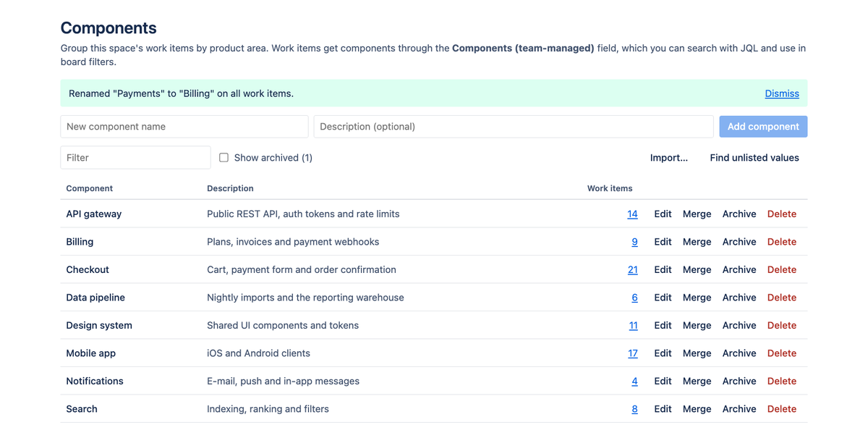Select the "Design system" component name

[x=99, y=325]
